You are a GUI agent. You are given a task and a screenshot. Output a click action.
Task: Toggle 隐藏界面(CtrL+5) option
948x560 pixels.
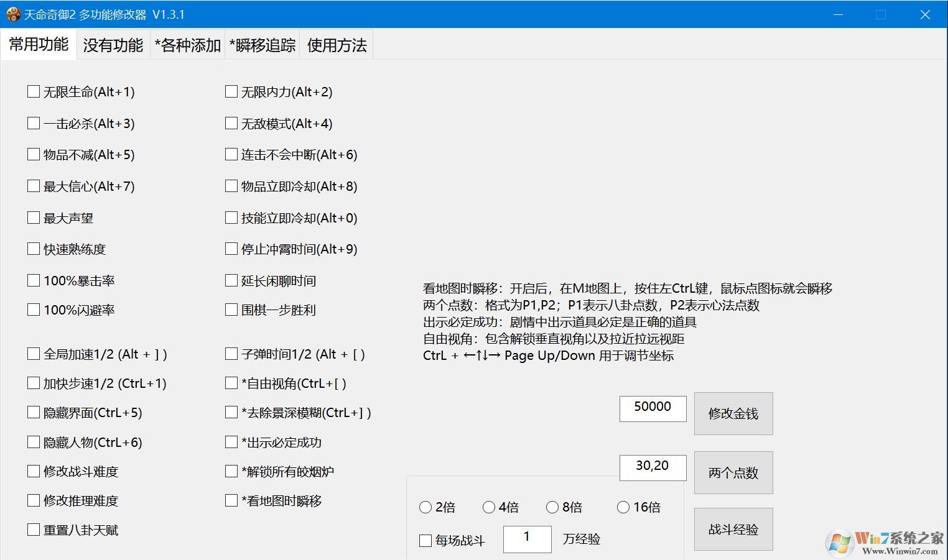click(x=34, y=411)
